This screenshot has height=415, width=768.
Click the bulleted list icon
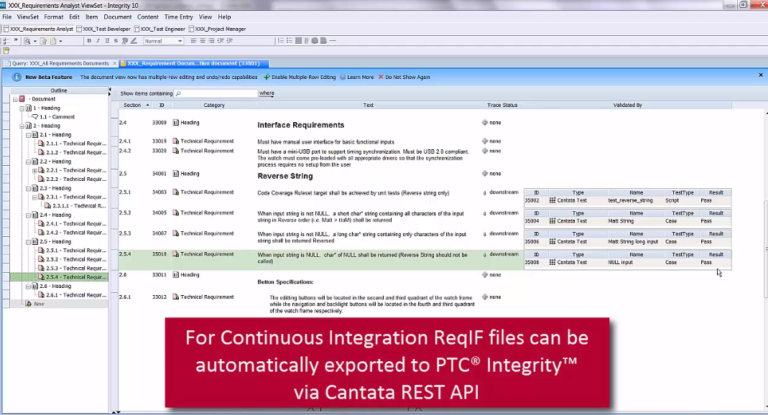[x=289, y=41]
